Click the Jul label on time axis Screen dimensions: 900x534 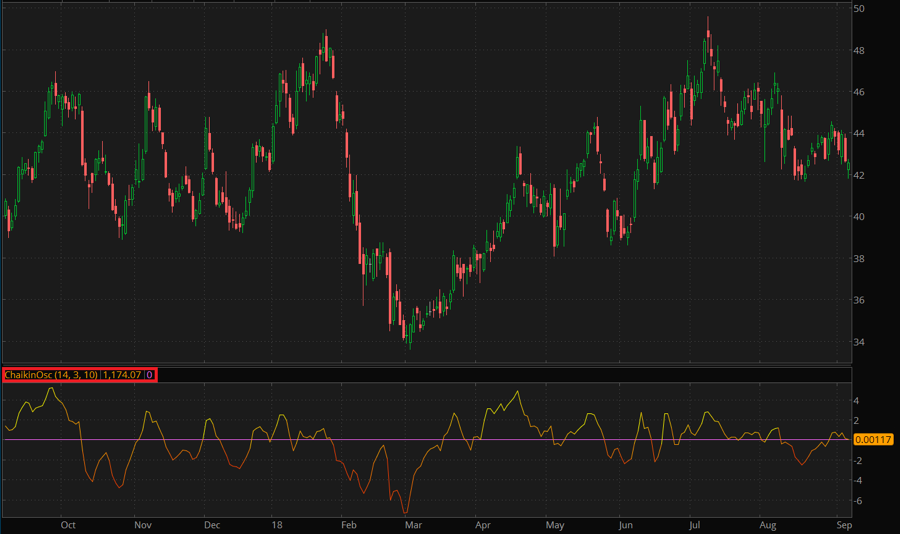click(x=696, y=524)
